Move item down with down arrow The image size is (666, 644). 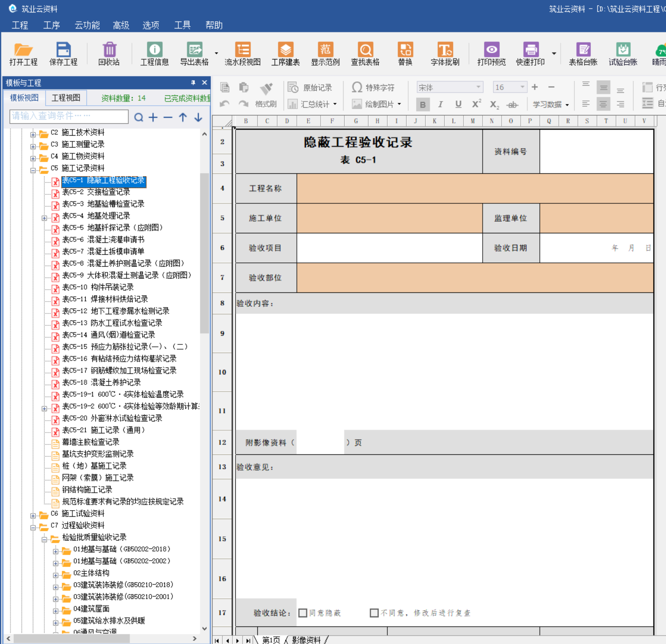pos(198,117)
